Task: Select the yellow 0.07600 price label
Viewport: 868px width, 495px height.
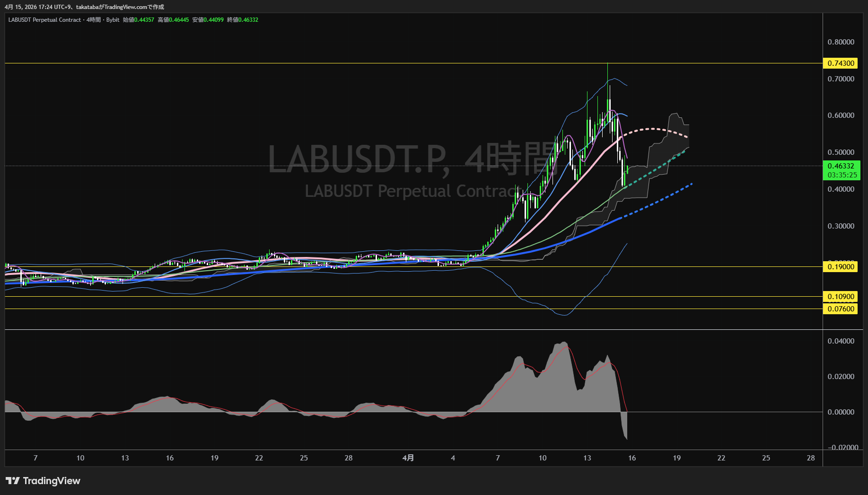Action: coord(841,309)
